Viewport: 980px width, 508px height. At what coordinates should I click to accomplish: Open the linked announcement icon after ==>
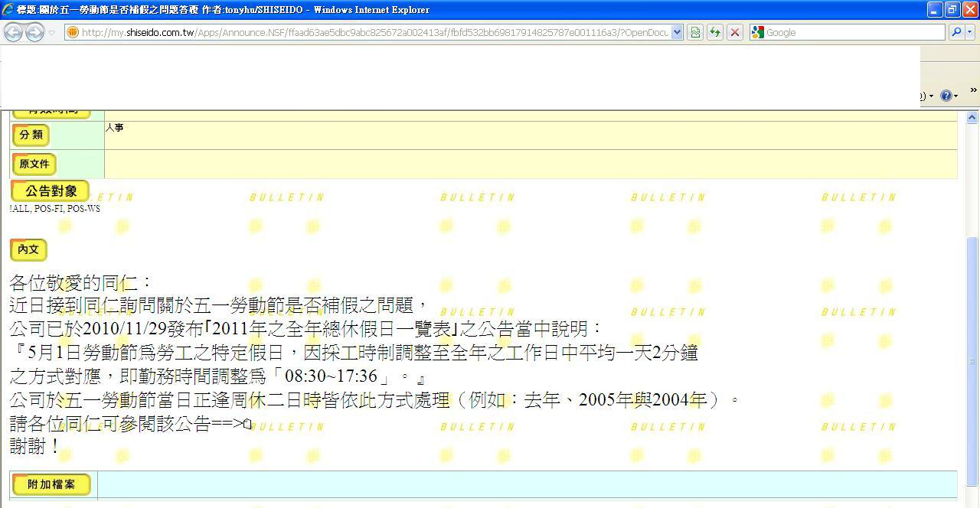(247, 424)
